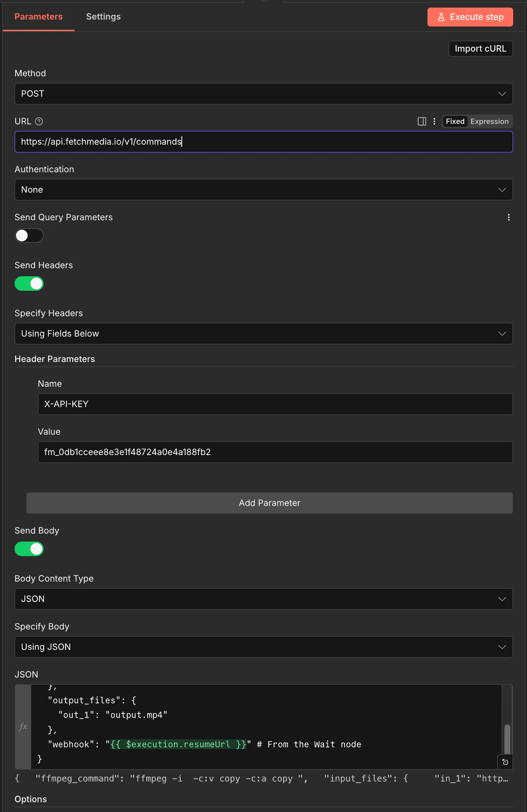
Task: Open the Specify Headers dropdown
Action: [x=263, y=334]
